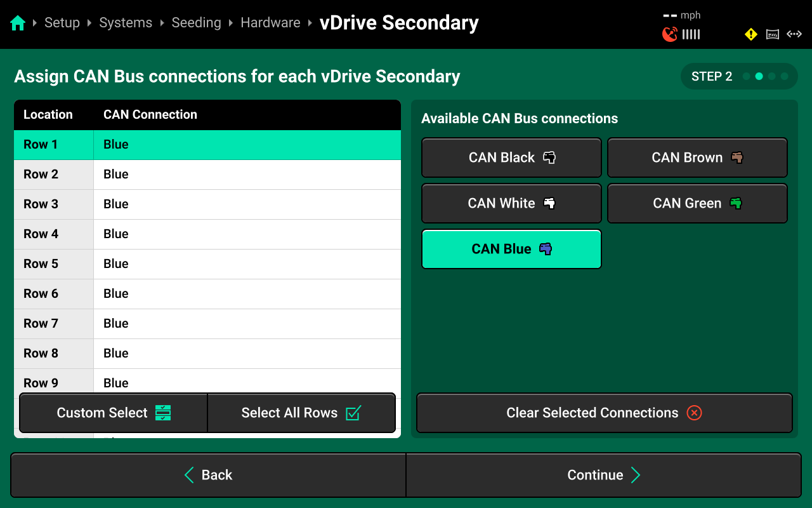Clear Selected Connections
The image size is (812, 508).
[x=604, y=413]
